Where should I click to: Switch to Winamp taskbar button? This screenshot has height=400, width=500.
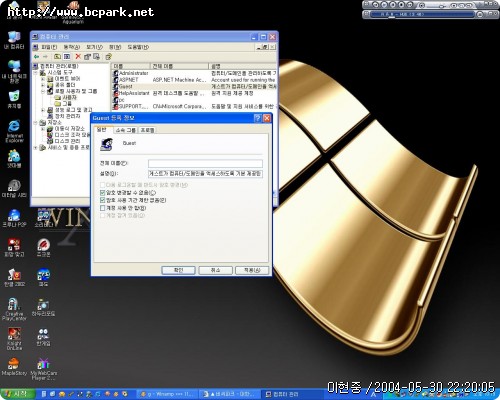pos(167,394)
